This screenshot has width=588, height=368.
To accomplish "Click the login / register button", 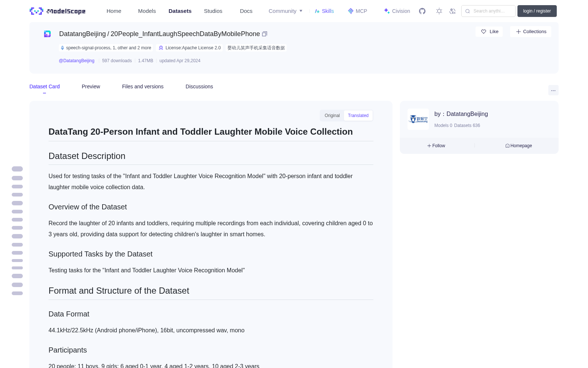I will (537, 11).
